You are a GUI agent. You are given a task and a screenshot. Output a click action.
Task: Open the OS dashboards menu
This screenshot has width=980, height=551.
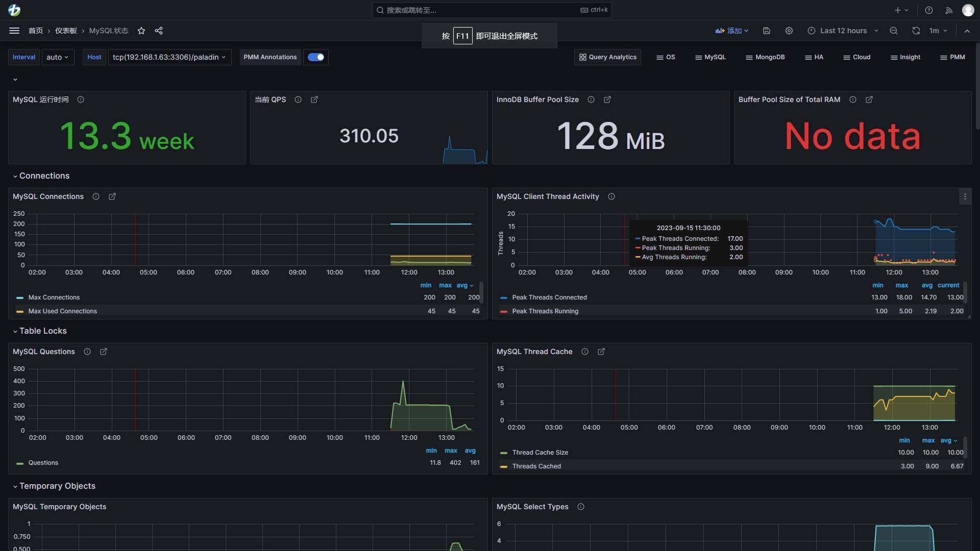666,57
